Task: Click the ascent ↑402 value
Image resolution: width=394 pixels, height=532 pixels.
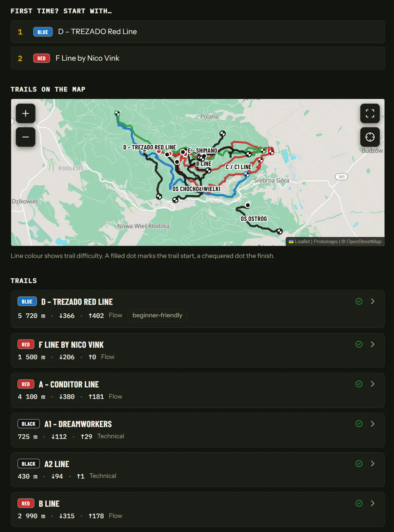Action: pos(96,316)
